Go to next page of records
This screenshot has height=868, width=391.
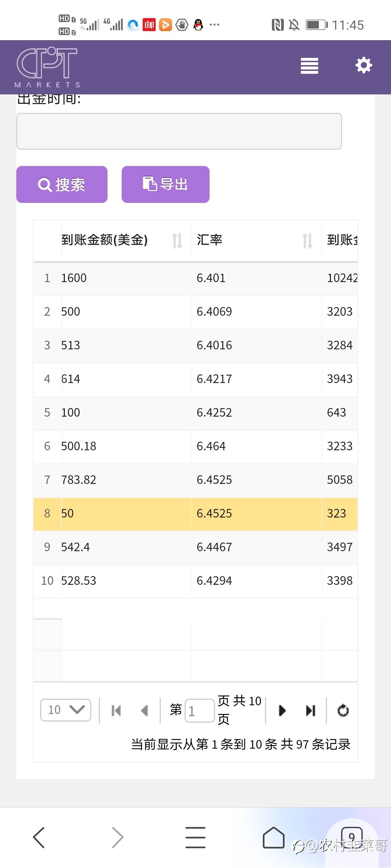282,711
